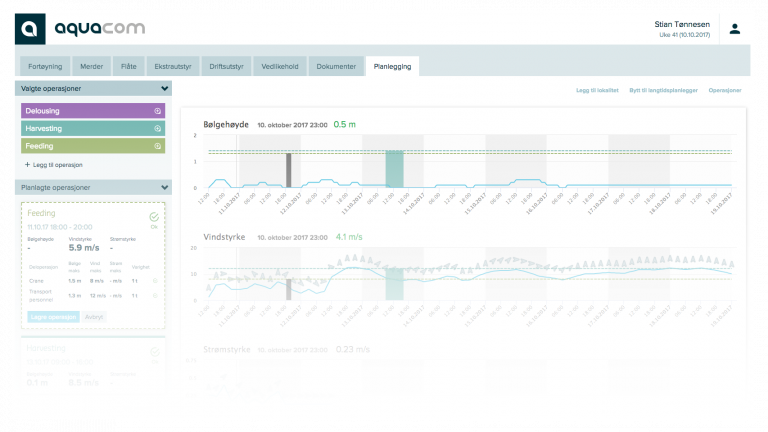Click the Harvesting planned card title
The height and width of the screenshot is (432, 768).
coord(46,348)
